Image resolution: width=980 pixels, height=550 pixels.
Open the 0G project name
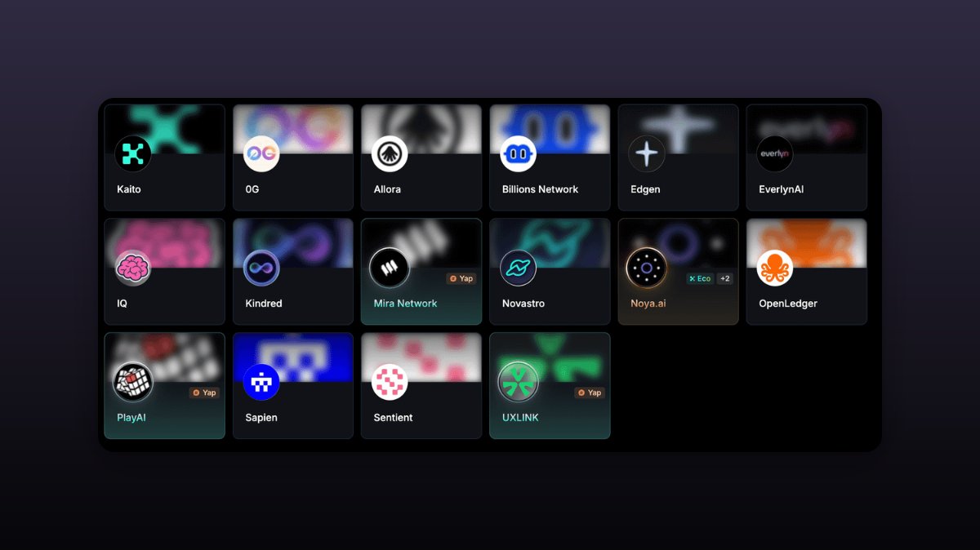click(252, 189)
